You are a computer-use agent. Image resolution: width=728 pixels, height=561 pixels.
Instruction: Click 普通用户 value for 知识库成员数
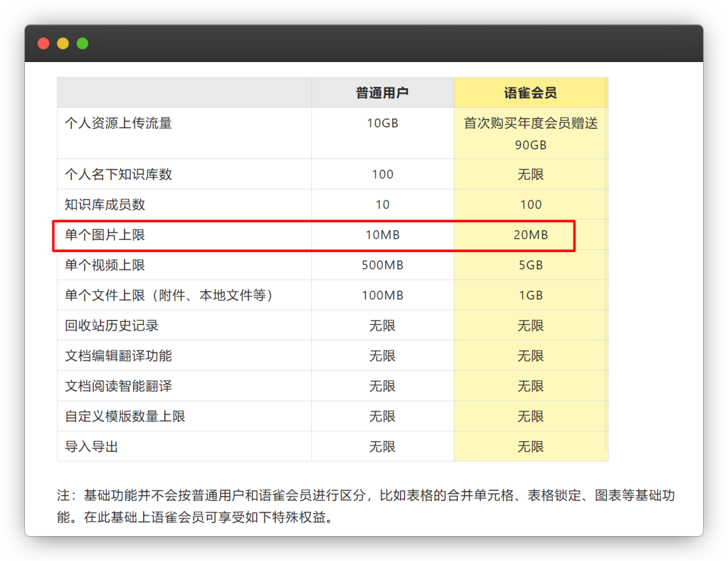click(x=383, y=205)
